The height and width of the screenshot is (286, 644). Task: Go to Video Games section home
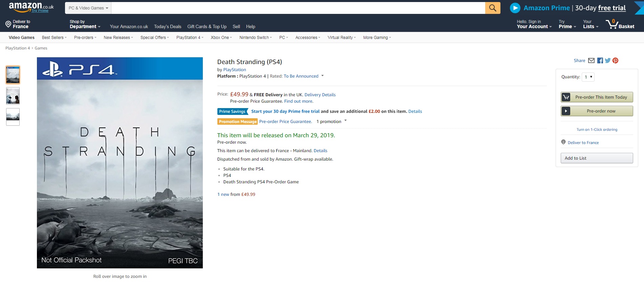pos(22,38)
